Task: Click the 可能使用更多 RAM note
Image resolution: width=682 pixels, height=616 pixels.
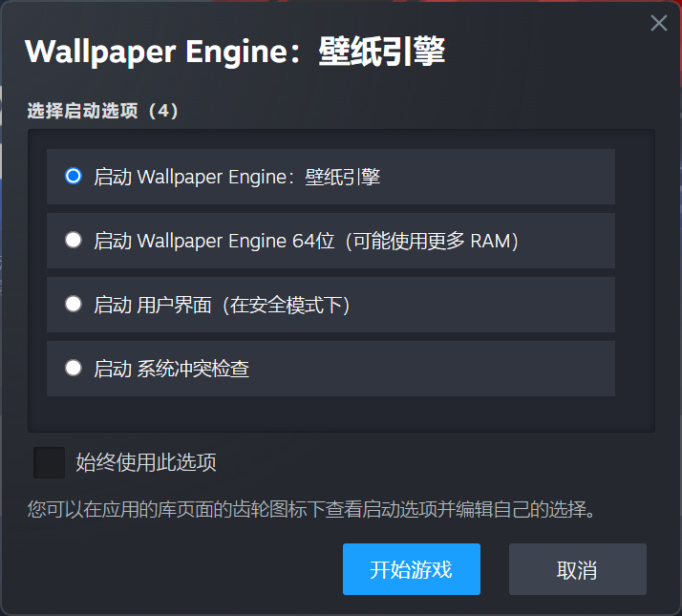Action: coord(432,241)
